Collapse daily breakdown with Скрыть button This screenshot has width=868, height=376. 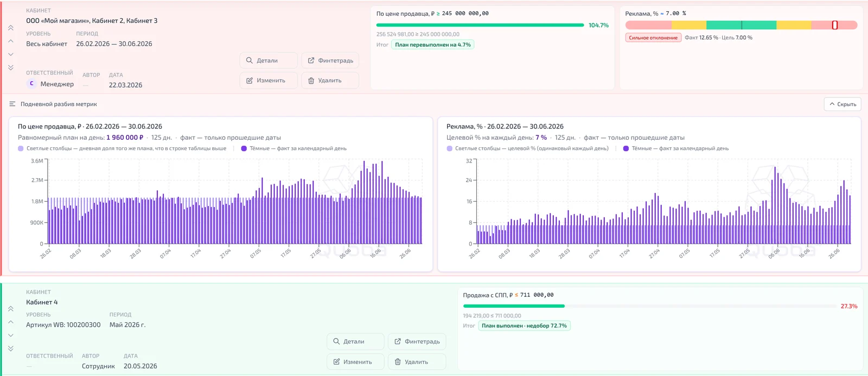[843, 104]
